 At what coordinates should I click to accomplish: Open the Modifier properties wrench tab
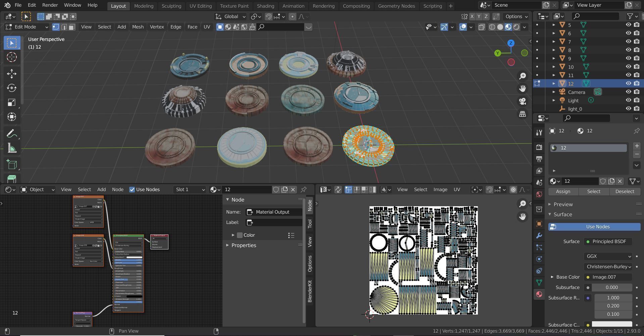539,236
